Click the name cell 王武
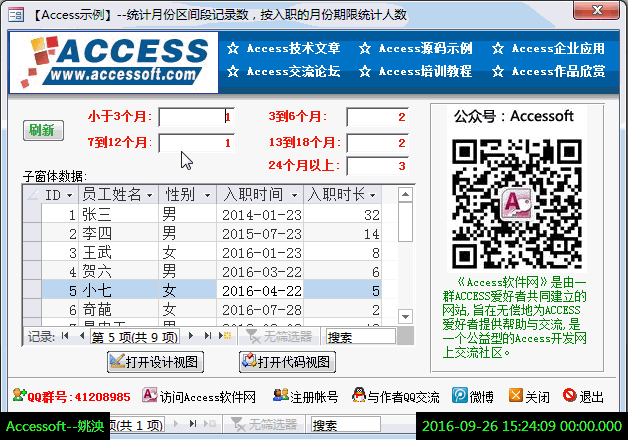Image resolution: width=628 pixels, height=440 pixels. click(x=119, y=253)
